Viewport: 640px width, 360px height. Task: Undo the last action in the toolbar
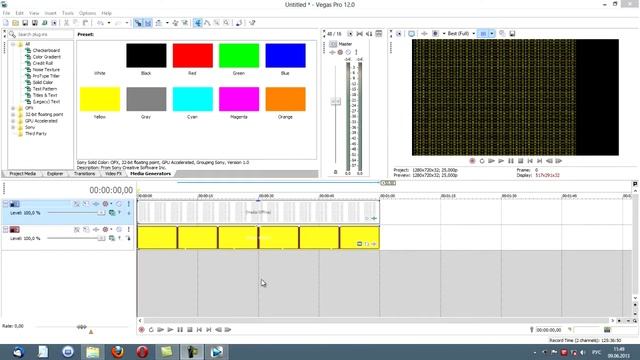[100, 23]
